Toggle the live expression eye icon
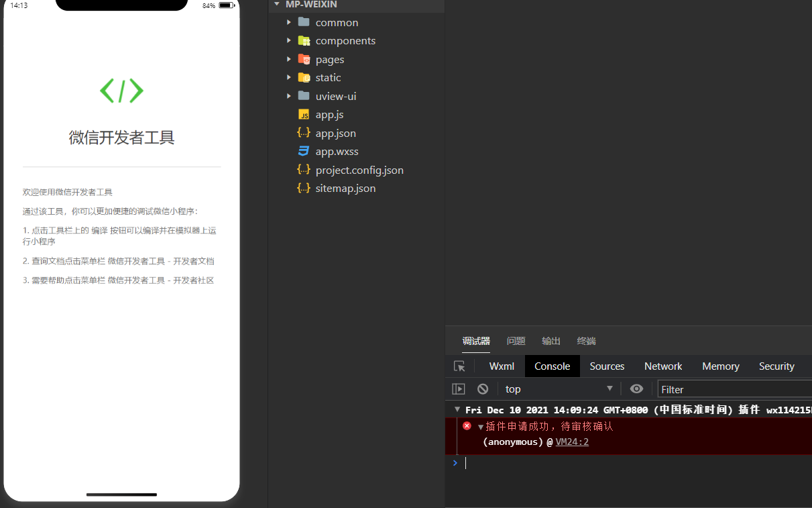The image size is (812, 508). coord(637,389)
